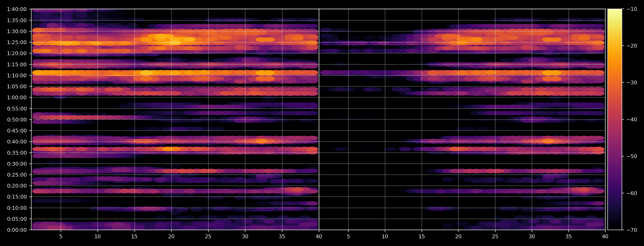Click the −70 colorbar tick label

pyautogui.click(x=632, y=230)
